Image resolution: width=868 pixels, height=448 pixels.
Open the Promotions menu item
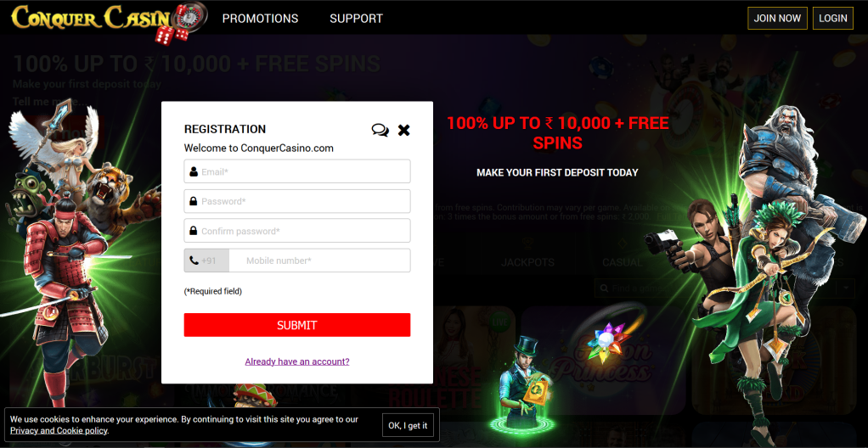[x=260, y=19]
